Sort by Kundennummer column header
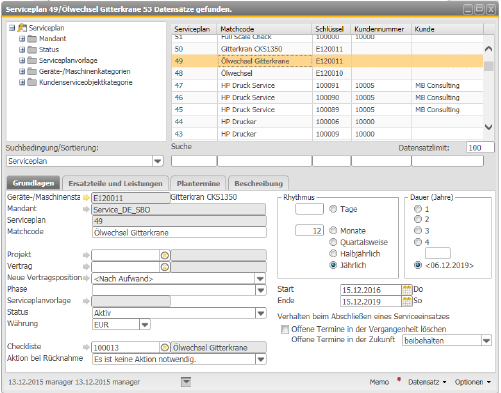The image size is (501, 393). pyautogui.click(x=381, y=29)
